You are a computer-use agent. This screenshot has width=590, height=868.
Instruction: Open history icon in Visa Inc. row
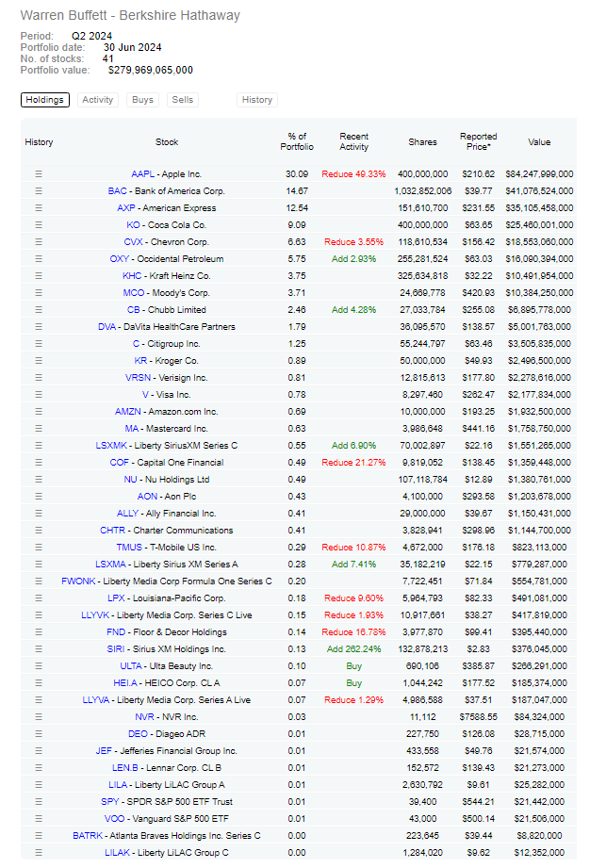(39, 395)
